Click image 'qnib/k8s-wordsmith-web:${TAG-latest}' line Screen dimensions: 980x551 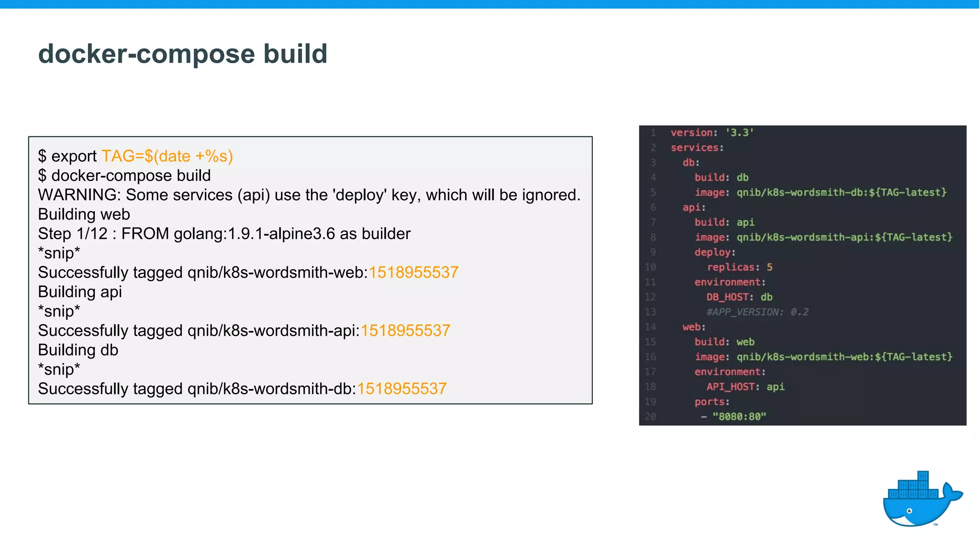click(824, 357)
